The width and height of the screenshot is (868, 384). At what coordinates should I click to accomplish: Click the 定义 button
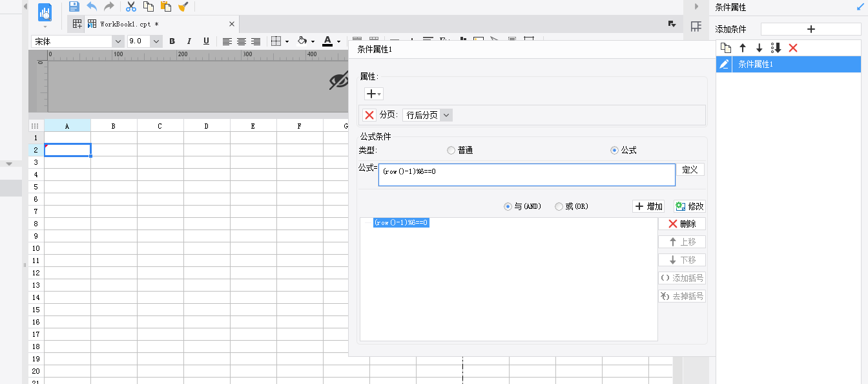690,169
